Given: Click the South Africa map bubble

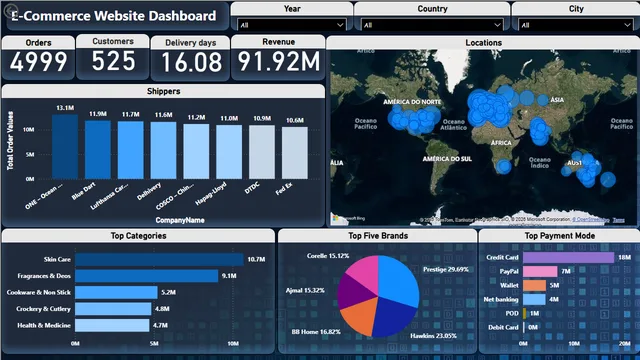Looking at the screenshot, I should pos(504,166).
